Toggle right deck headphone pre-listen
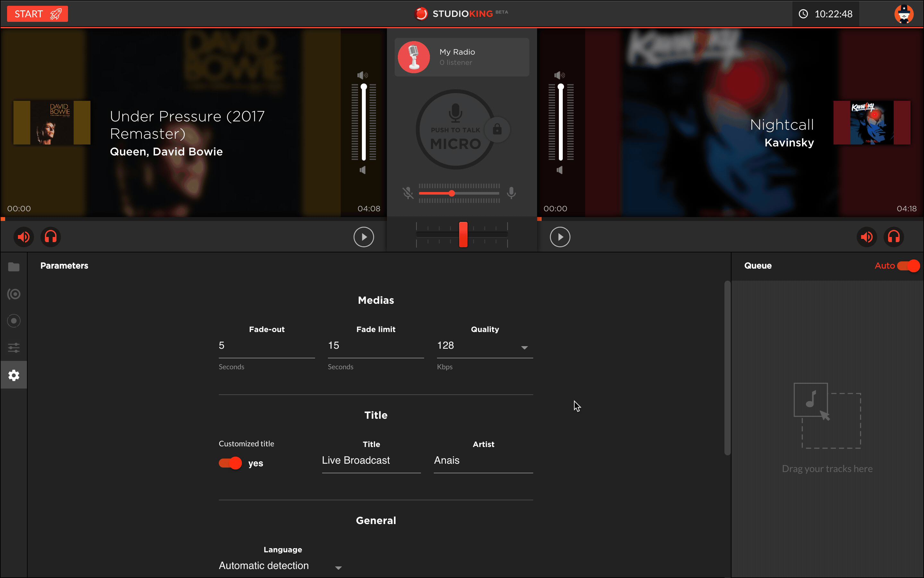The image size is (924, 578). point(894,237)
